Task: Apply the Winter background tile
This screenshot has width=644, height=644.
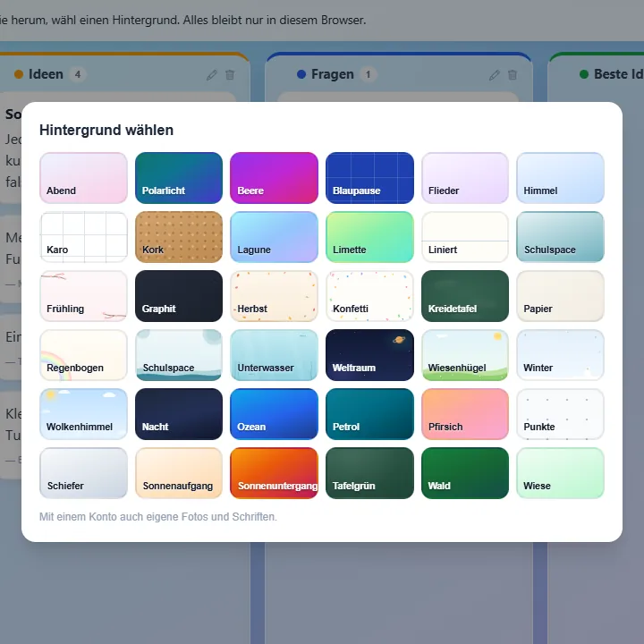Action: point(560,355)
